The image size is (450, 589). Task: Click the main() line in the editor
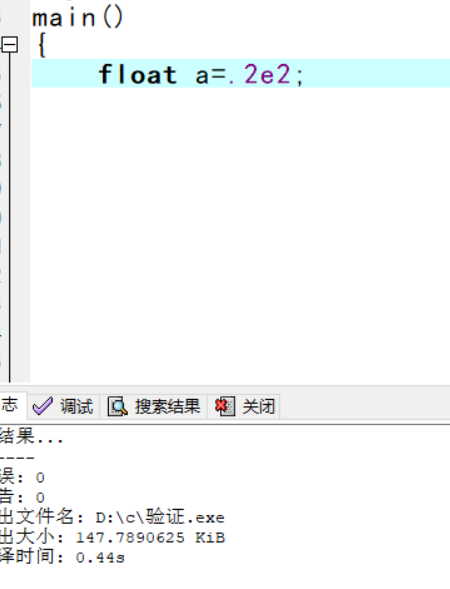coord(78,17)
